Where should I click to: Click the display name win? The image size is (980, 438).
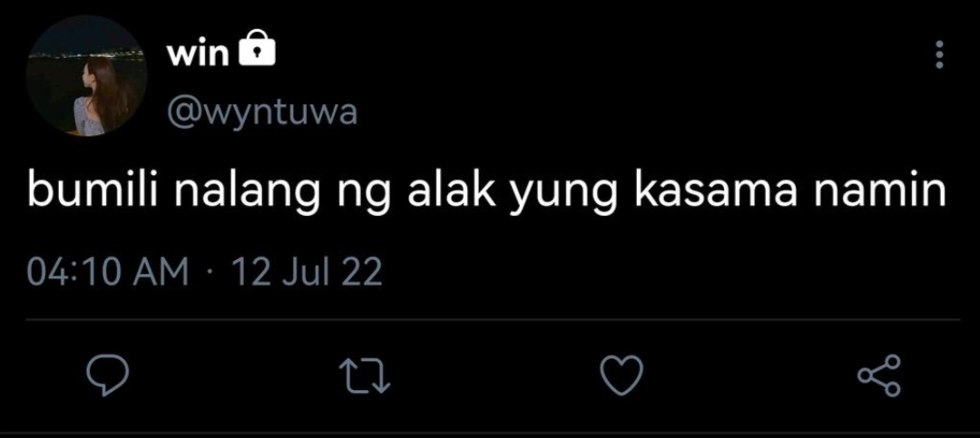pos(198,54)
